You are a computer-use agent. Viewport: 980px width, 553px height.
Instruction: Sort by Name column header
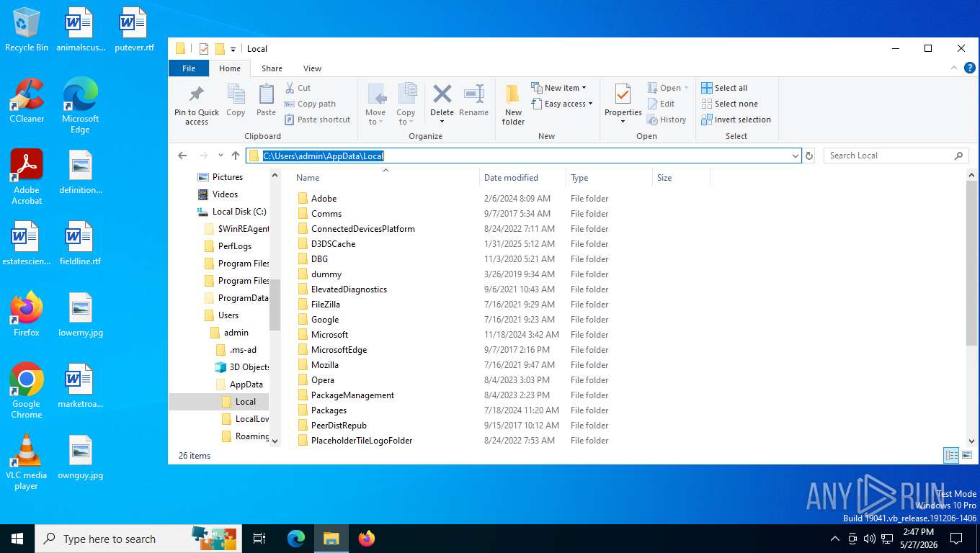(x=386, y=178)
